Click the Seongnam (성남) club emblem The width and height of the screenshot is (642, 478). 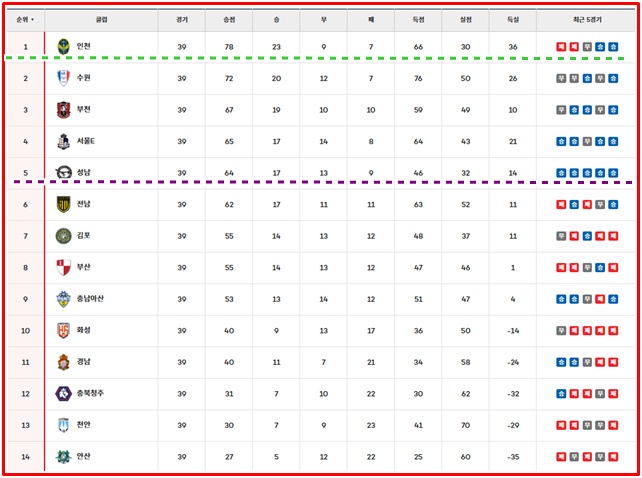click(64, 173)
